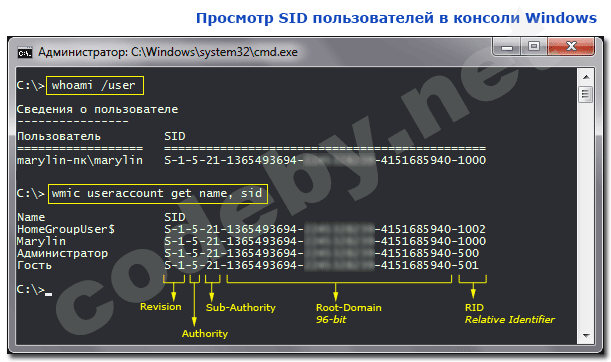
Task: Click the user name 'marylin-пк\marylin'
Action: (80, 160)
